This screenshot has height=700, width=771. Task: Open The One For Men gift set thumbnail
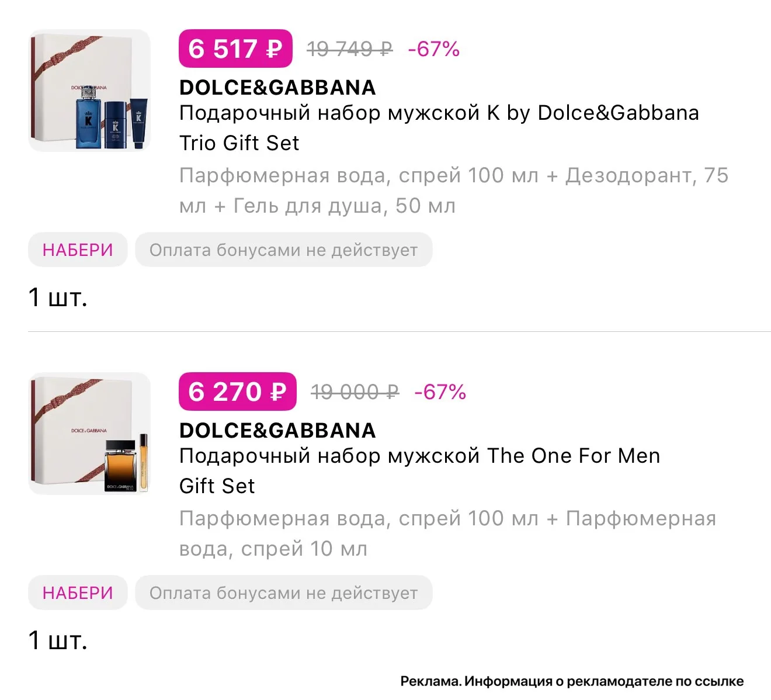click(89, 434)
